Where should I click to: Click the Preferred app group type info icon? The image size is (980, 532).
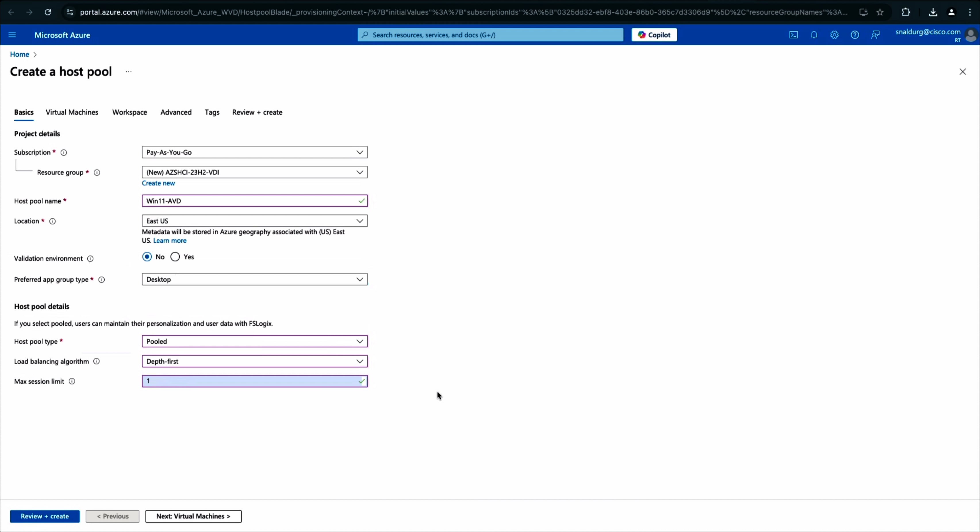101,280
